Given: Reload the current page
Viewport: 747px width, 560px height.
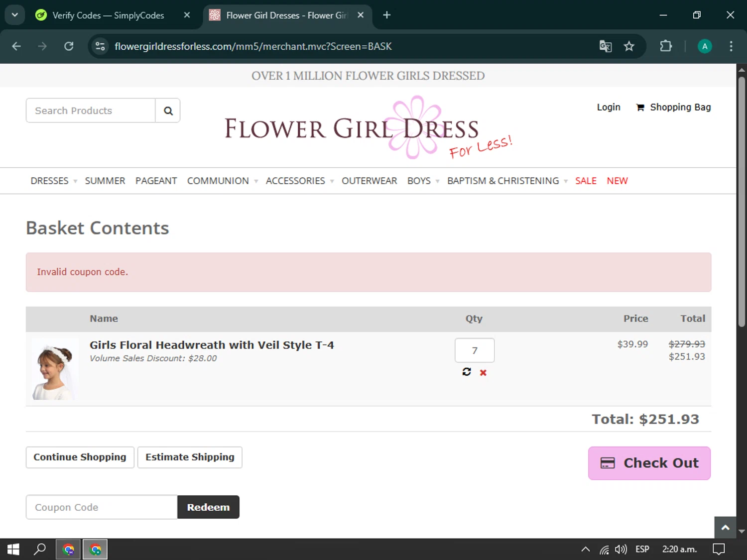Looking at the screenshot, I should [69, 46].
